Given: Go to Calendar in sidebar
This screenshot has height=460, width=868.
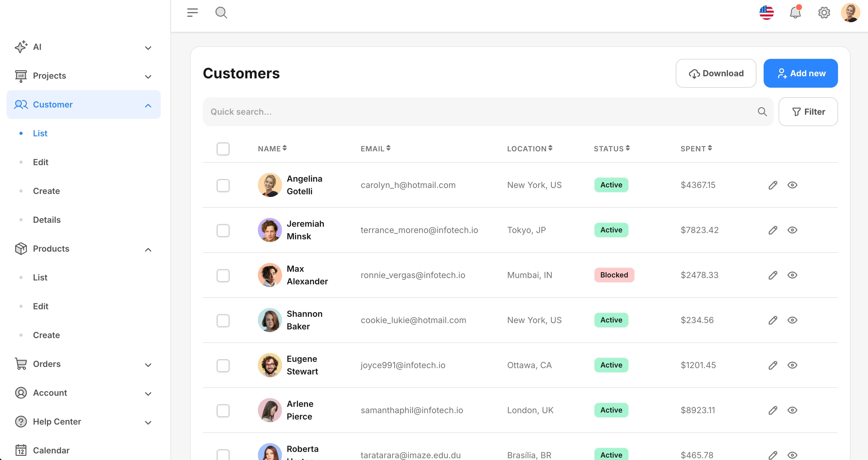Looking at the screenshot, I should [x=51, y=450].
